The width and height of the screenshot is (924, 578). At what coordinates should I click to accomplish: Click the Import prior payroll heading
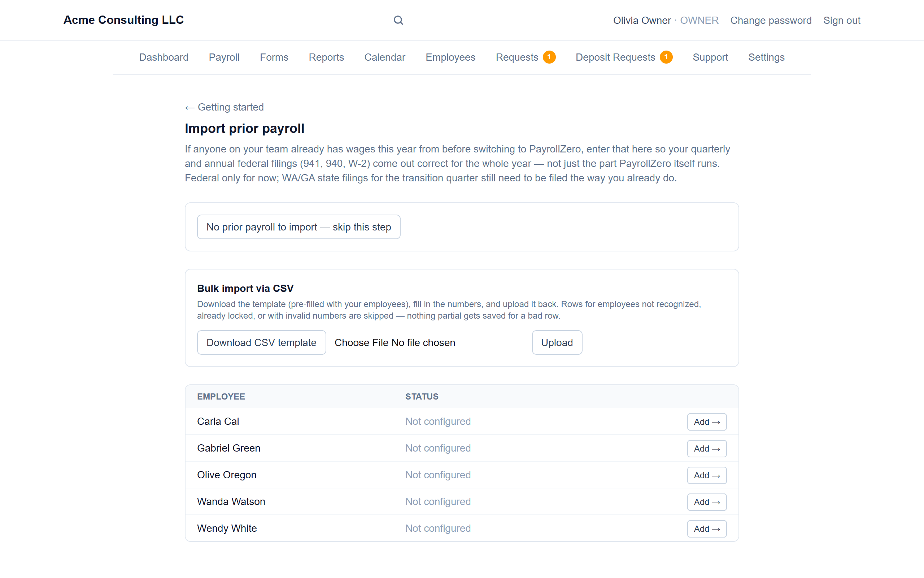[x=244, y=129]
